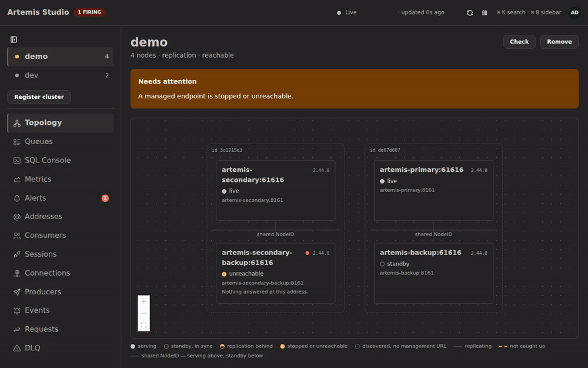Select the artemis-secondary-backup:61616 node card

pos(275,273)
